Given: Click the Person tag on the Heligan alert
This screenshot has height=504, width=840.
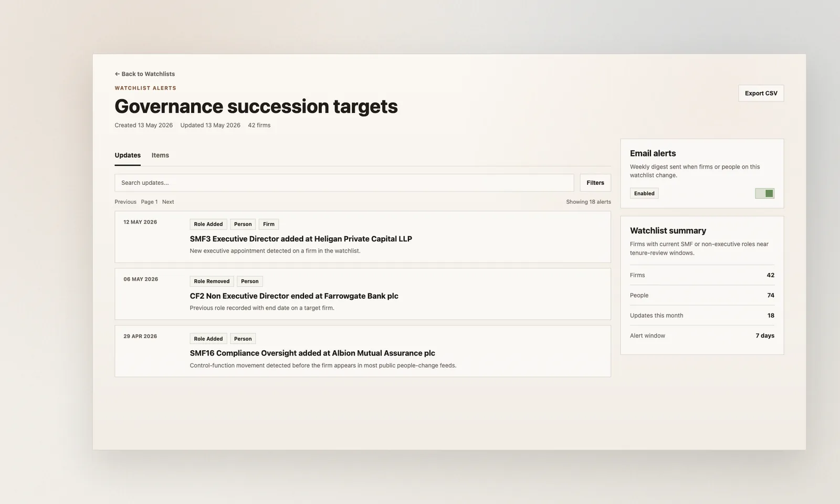Looking at the screenshot, I should [x=243, y=224].
